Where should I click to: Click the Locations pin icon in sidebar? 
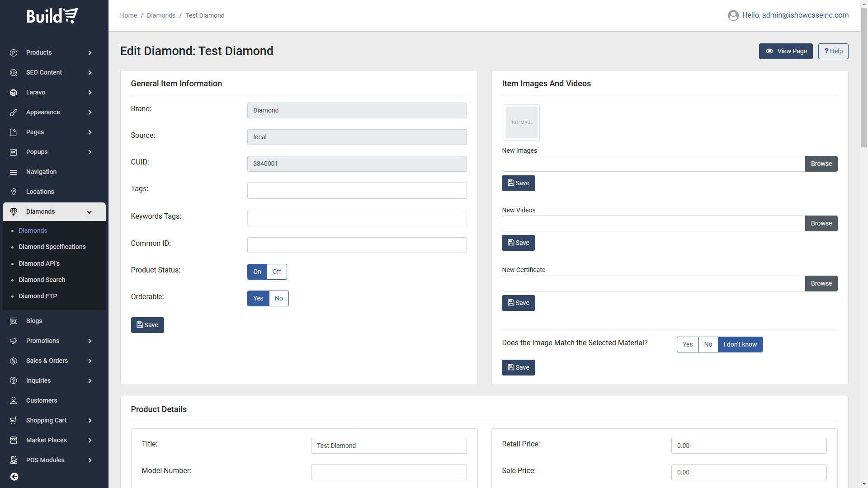[x=14, y=192]
